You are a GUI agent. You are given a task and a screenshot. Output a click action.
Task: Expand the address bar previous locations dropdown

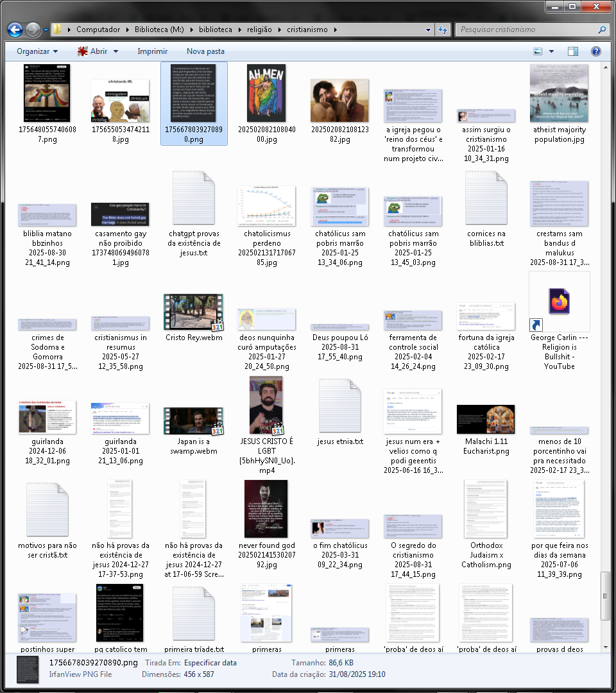click(x=428, y=30)
